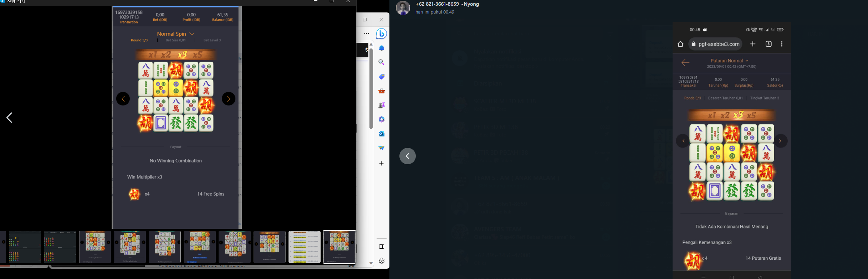Close the Edge browser window
The width and height of the screenshot is (868, 279).
[381, 20]
